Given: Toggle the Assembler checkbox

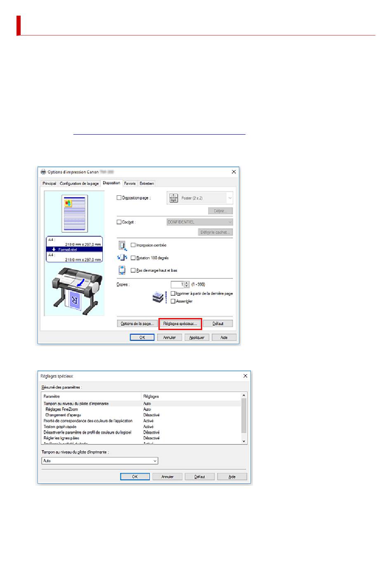Looking at the screenshot, I should [173, 302].
